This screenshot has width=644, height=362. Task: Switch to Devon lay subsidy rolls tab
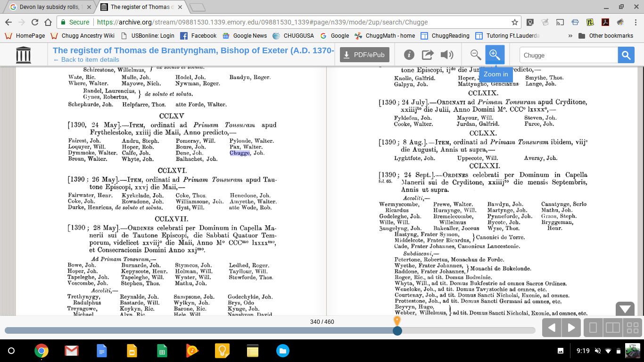[x=50, y=7]
